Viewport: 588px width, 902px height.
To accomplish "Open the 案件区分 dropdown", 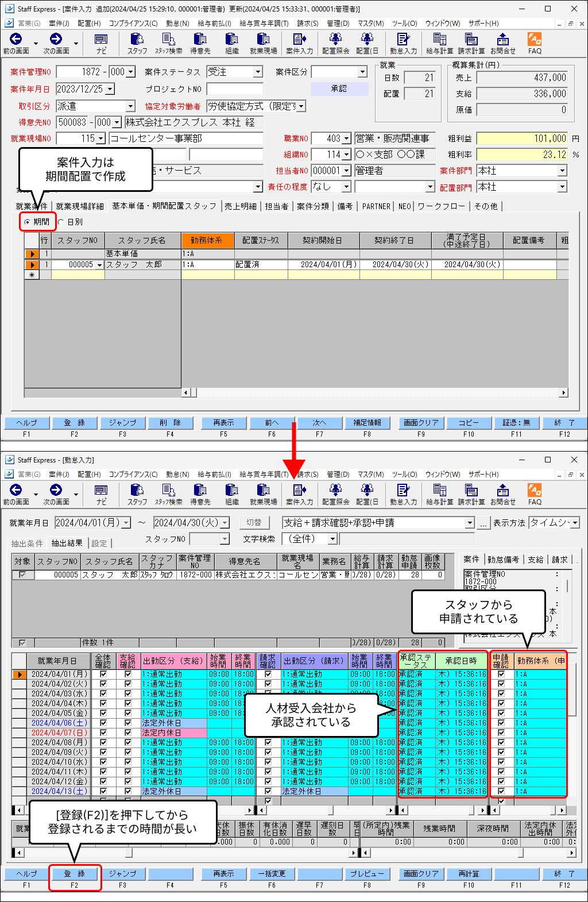I will (x=362, y=72).
